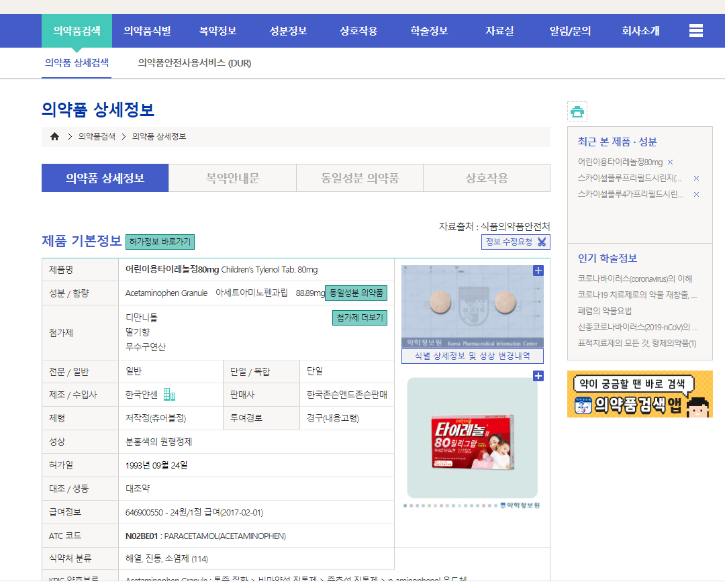The width and height of the screenshot is (725, 588).
Task: Select 의약품 상세검색 submenu
Action: click(x=77, y=63)
